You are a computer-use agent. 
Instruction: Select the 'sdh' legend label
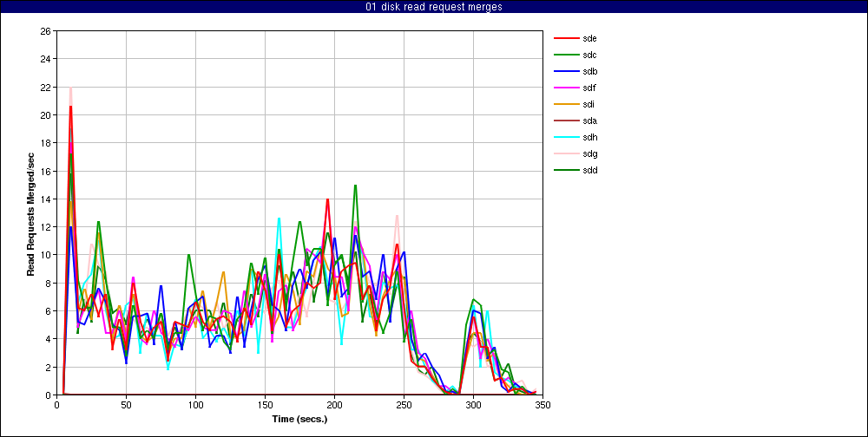(x=590, y=137)
